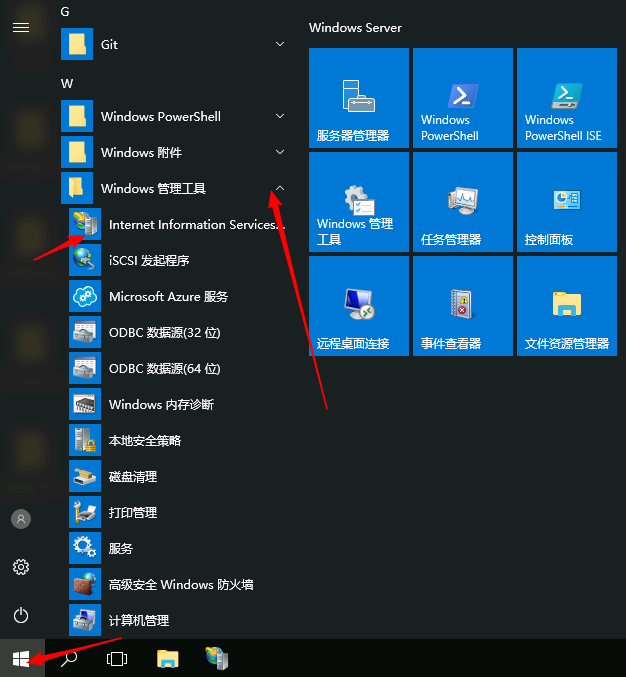
Task: Open 打印管理 printer icon
Action: [x=85, y=512]
